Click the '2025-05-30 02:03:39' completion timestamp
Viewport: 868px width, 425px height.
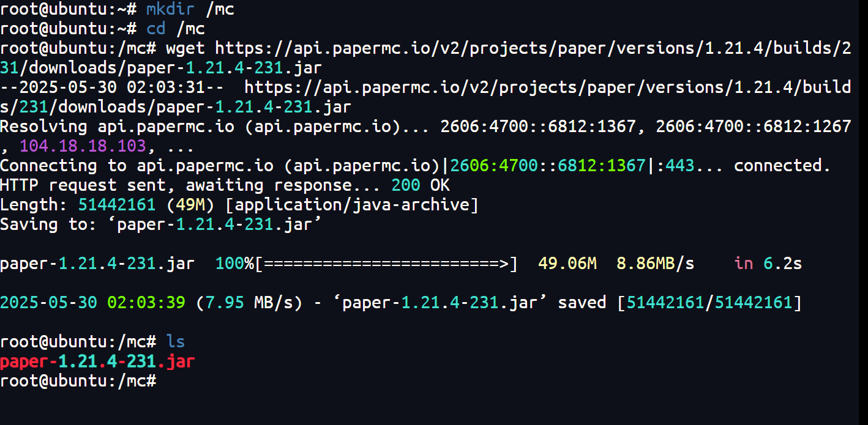coord(92,303)
